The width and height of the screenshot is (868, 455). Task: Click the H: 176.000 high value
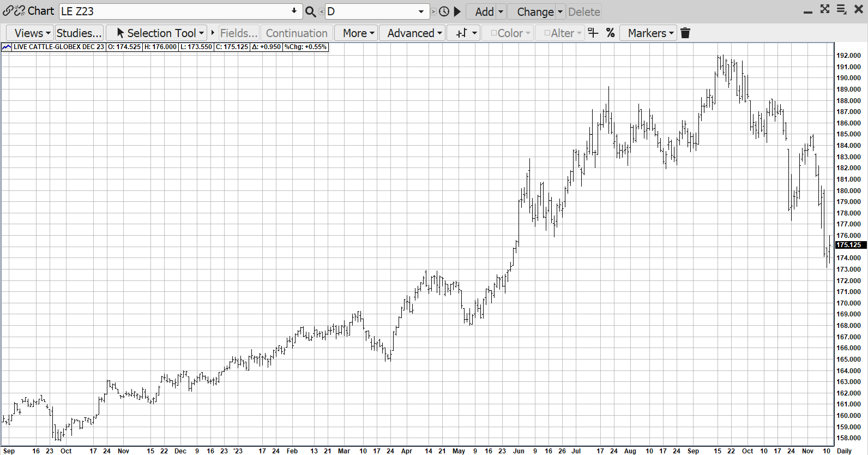tap(160, 47)
